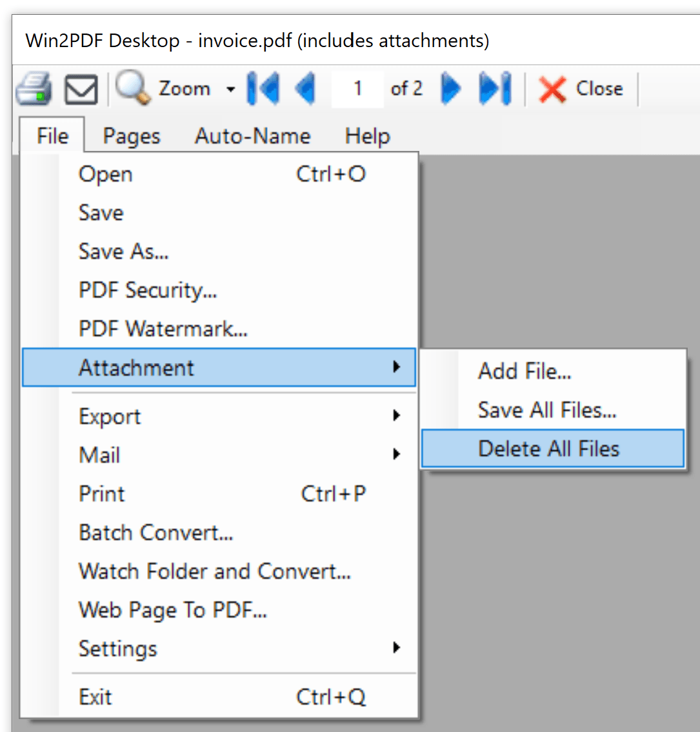Go to the previous page
This screenshot has width=700, height=732.
coord(305,88)
